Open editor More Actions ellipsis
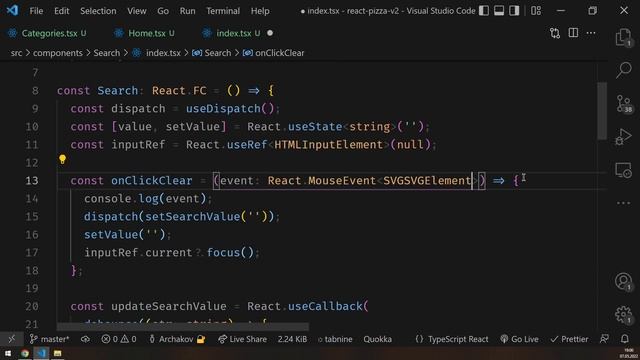The height and width of the screenshot is (360, 640). [591, 33]
